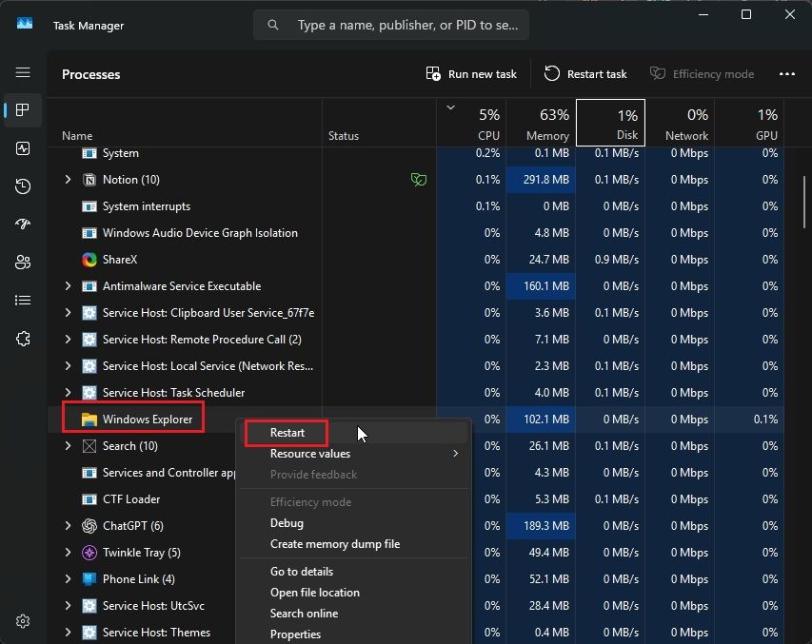Click the 291.8 MB memory cell for Notion

pyautogui.click(x=541, y=180)
